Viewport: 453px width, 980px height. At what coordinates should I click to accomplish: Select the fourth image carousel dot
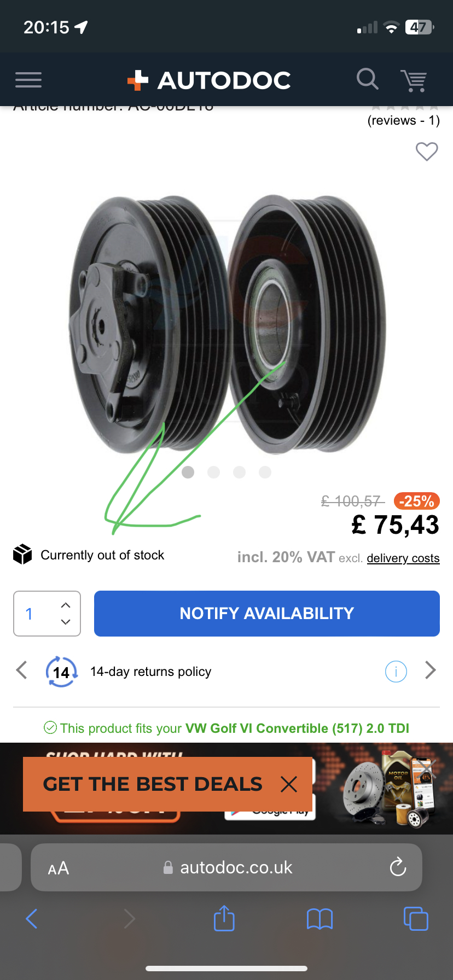coord(265,472)
